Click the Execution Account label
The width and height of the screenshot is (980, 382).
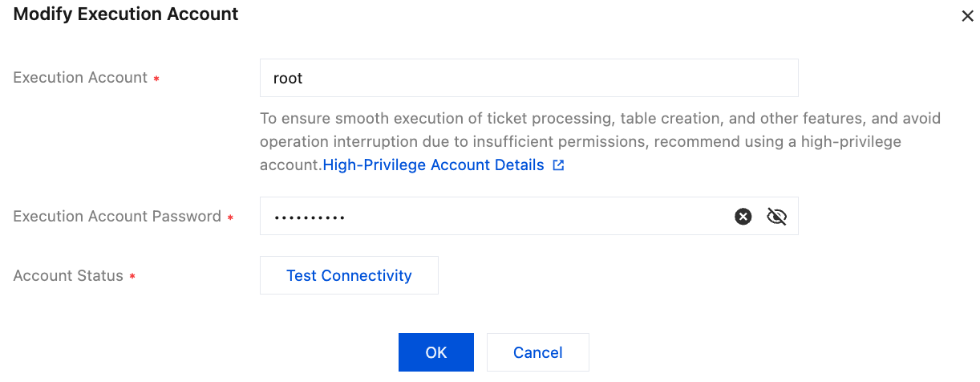point(80,78)
